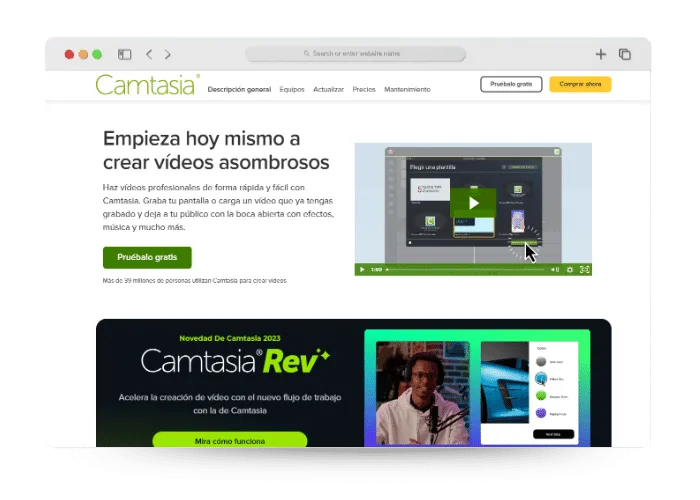700x500 pixels.
Task: Select the blue color swatch
Action: click(x=541, y=379)
